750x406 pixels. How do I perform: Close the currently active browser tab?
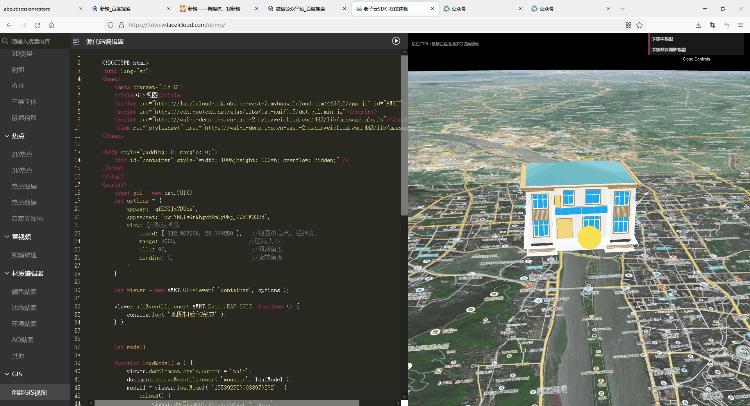point(432,9)
